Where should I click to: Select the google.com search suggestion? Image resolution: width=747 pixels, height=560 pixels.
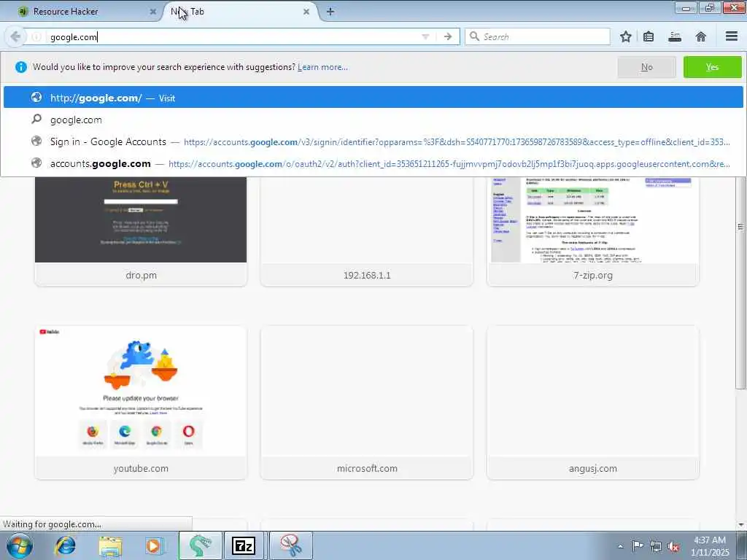373,120
